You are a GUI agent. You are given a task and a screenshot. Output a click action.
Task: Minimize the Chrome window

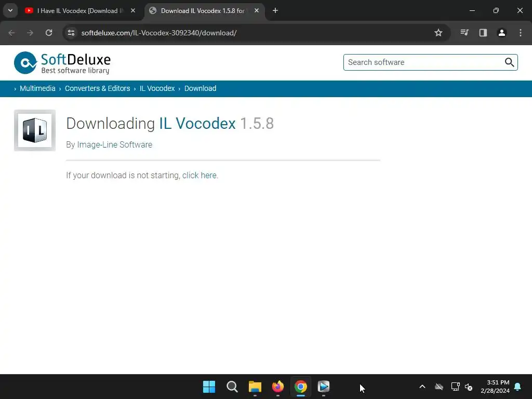472,10
